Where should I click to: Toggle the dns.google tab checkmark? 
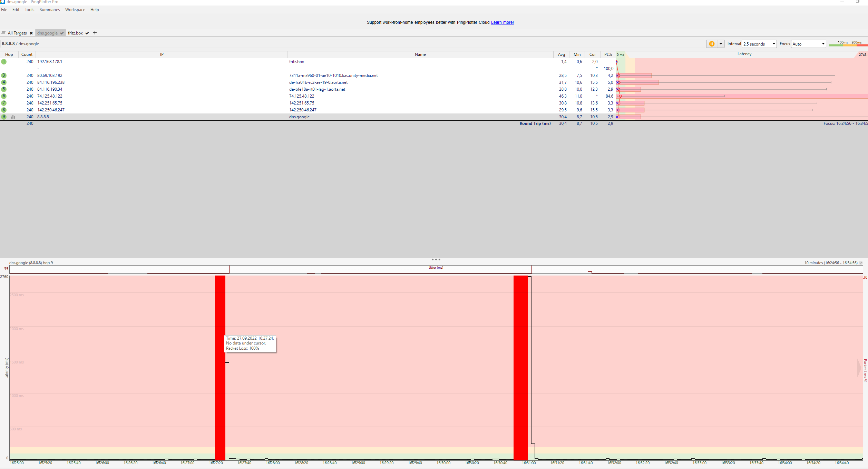click(62, 33)
